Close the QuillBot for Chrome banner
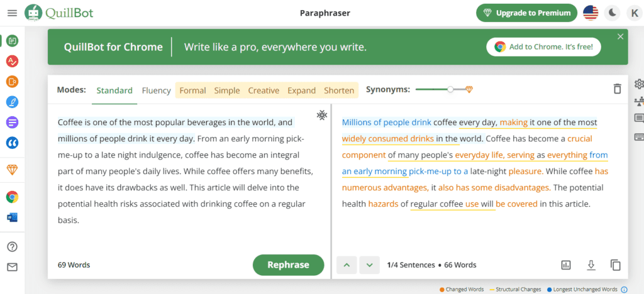 [x=620, y=36]
